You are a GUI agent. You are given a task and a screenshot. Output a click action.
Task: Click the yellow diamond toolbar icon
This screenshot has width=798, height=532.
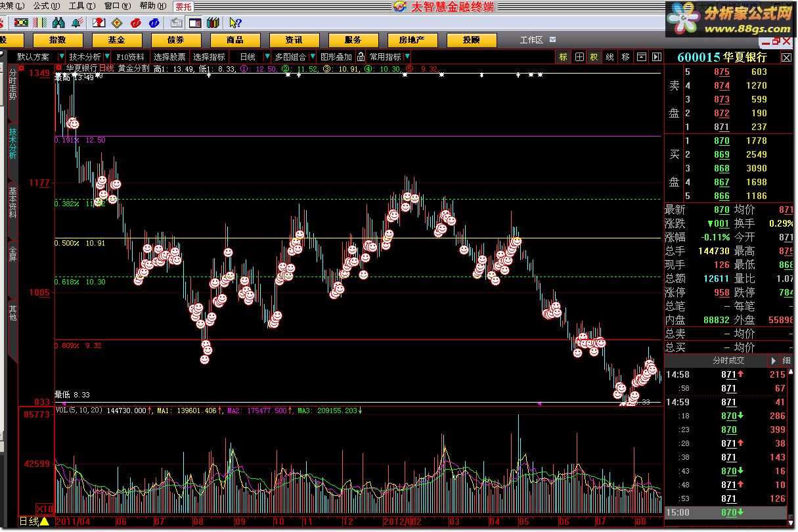117,23
